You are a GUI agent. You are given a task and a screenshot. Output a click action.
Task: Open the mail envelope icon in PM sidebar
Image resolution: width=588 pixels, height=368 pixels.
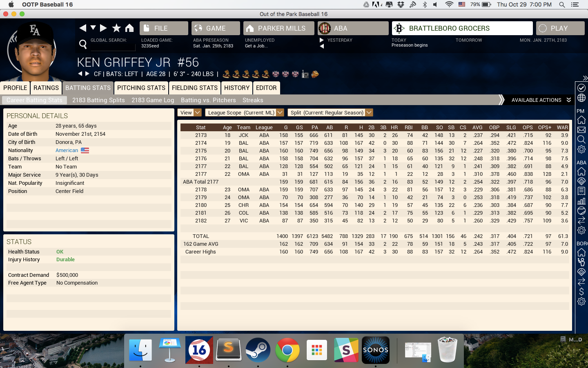[x=581, y=130]
